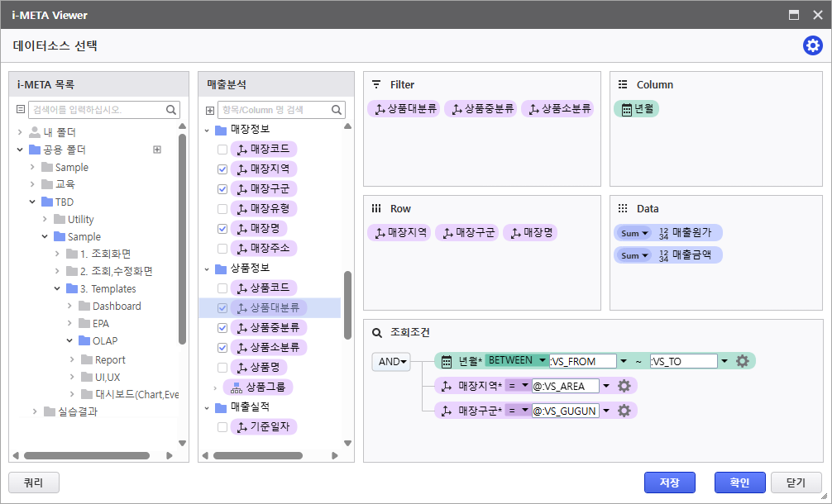Open settings gear for 매장지역 condition

coord(624,386)
